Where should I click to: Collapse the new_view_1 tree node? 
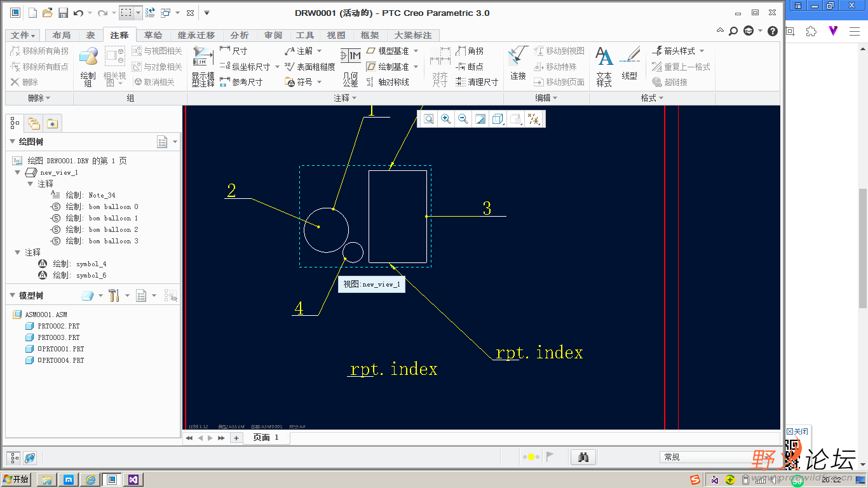coord(18,172)
